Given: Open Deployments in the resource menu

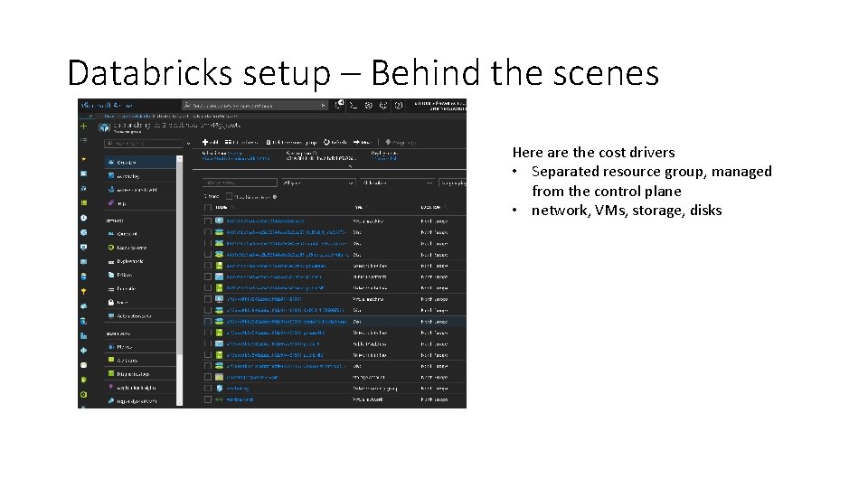Looking at the screenshot, I should point(140,261).
